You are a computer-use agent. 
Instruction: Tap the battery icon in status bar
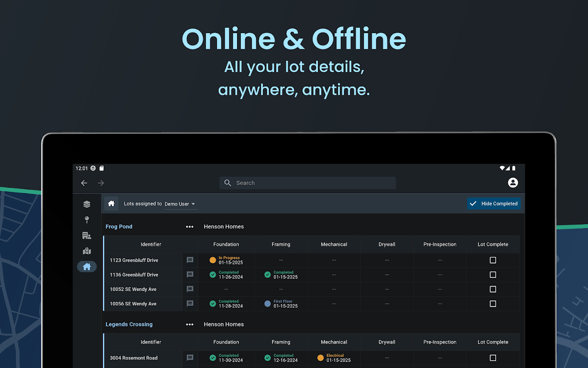[x=514, y=168]
